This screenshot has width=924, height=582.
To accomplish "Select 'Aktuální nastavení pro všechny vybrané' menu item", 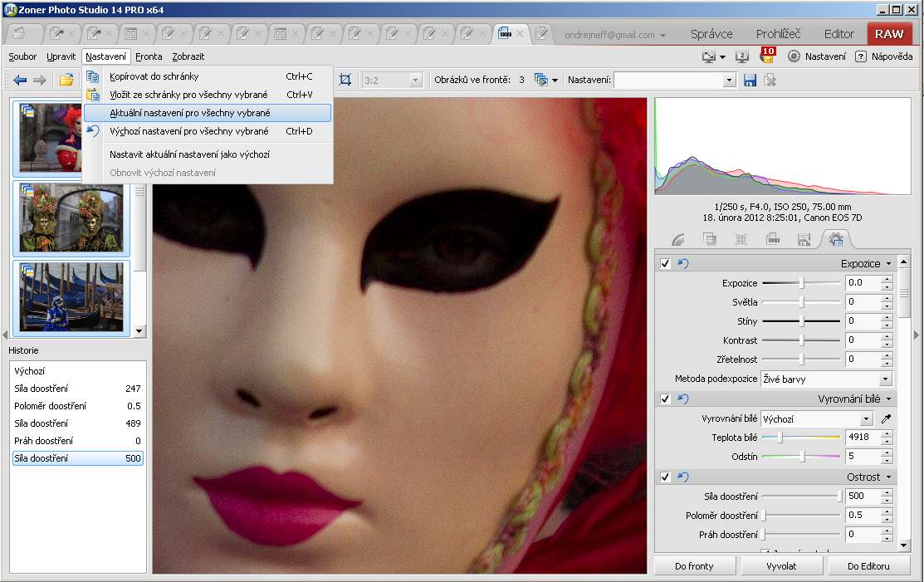I will [x=190, y=113].
